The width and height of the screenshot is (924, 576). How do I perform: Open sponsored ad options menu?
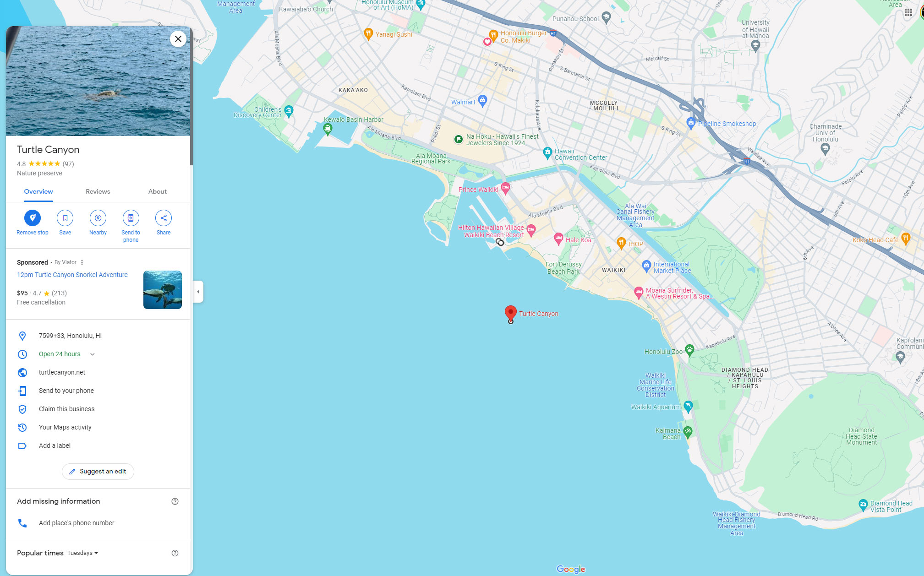(x=82, y=262)
